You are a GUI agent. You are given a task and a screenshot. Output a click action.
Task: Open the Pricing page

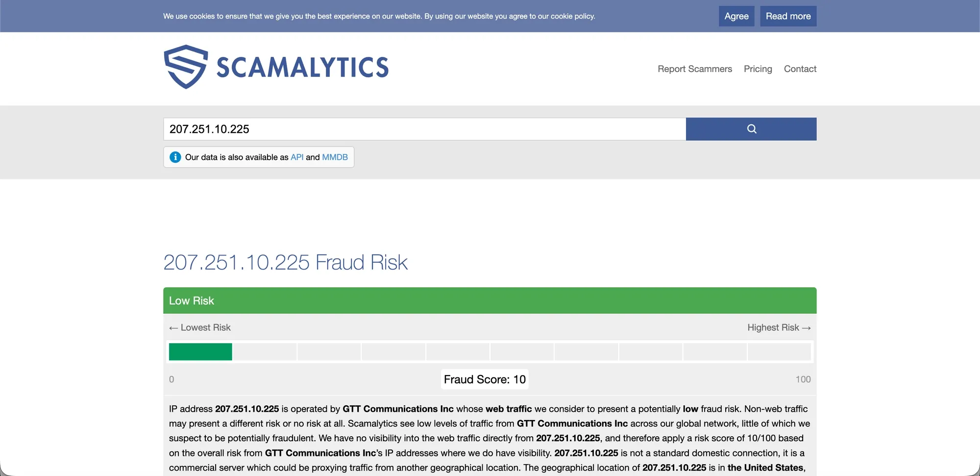pos(758,69)
